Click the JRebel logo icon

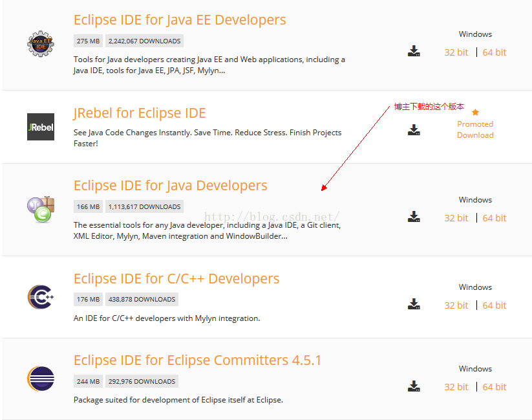(41, 127)
